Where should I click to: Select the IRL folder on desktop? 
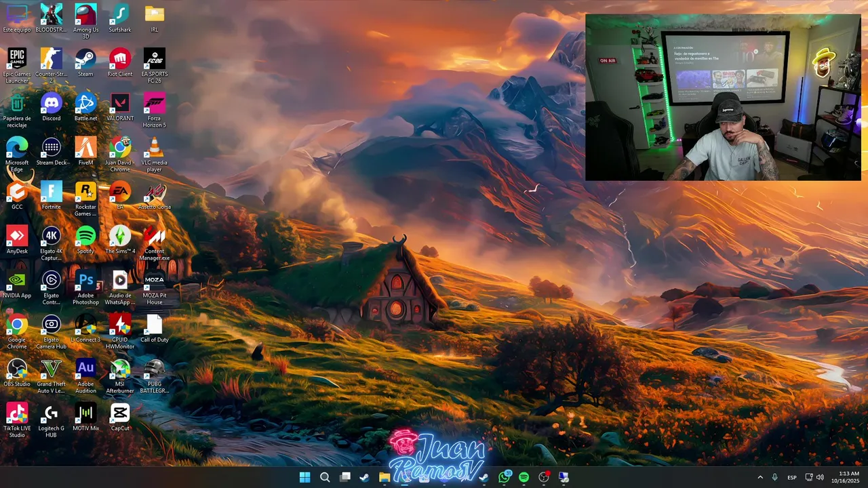pos(155,18)
